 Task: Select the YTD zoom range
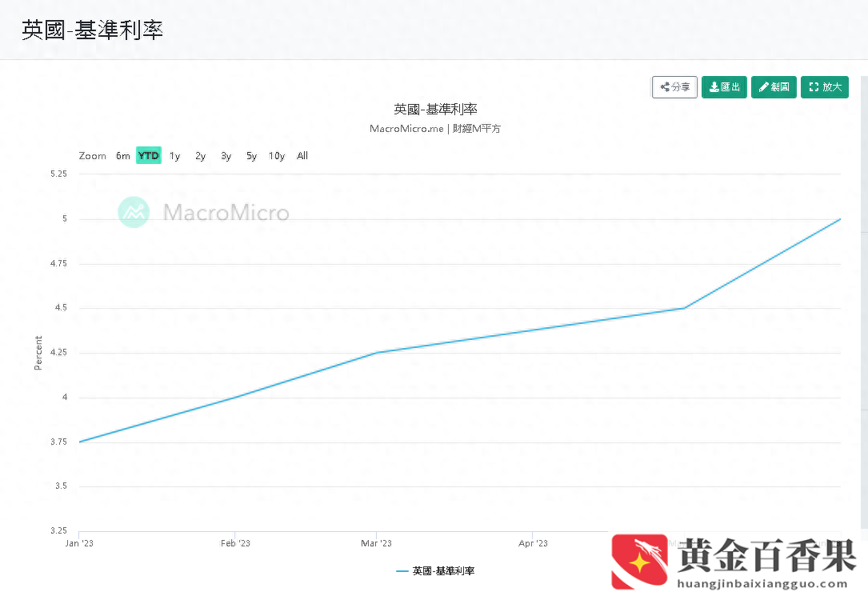tap(148, 155)
